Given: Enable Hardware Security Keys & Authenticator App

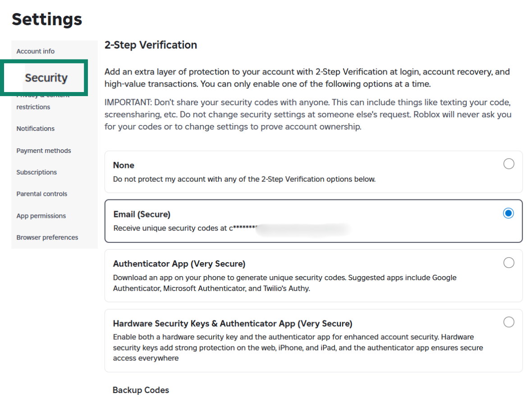Looking at the screenshot, I should tap(509, 322).
